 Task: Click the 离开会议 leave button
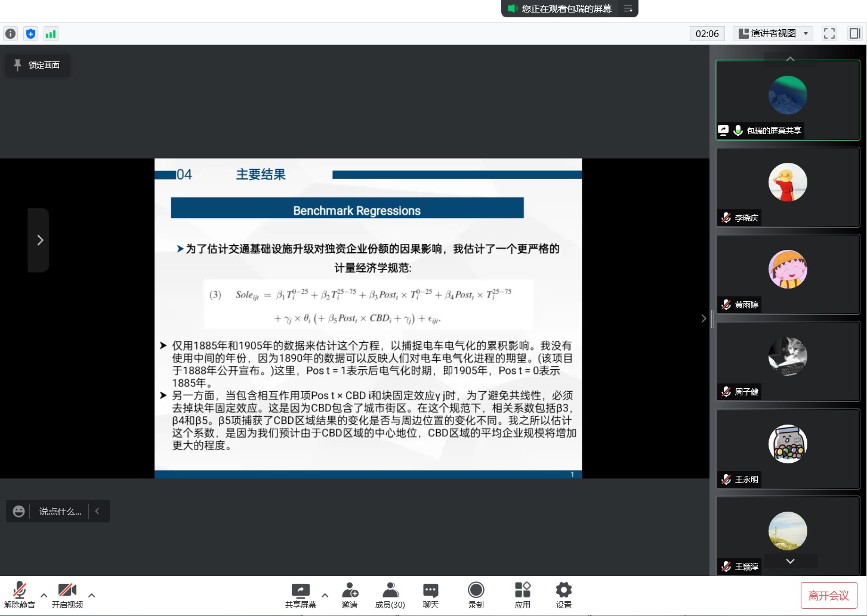[828, 595]
